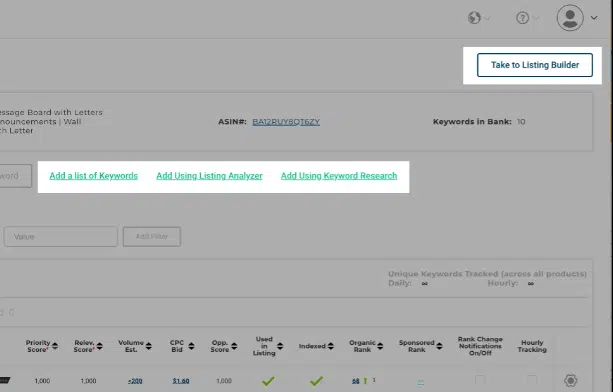613x392 pixels.
Task: Open the user profile avatar menu
Action: point(570,18)
